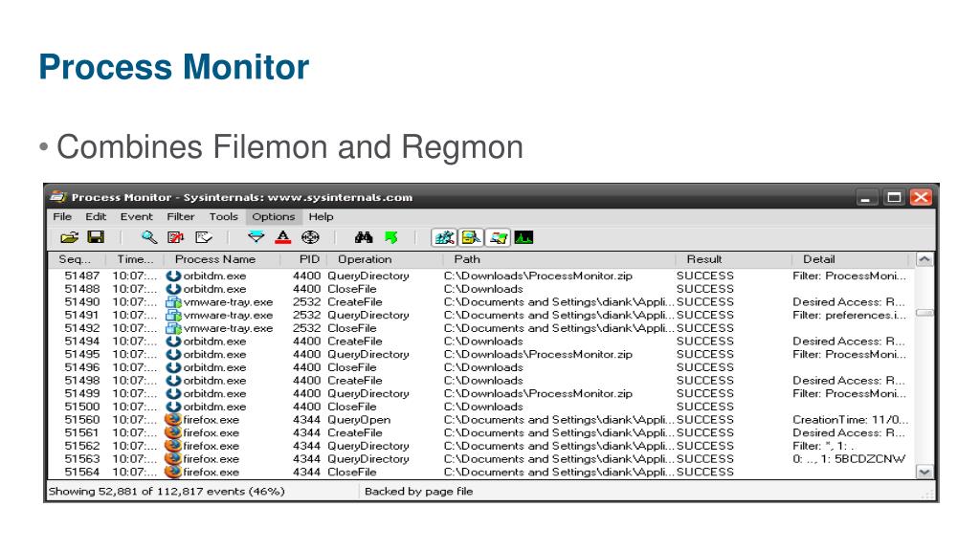The height and width of the screenshot is (551, 980).
Task: Click vmware-tray.exe icon in row 51490
Action: point(173,301)
